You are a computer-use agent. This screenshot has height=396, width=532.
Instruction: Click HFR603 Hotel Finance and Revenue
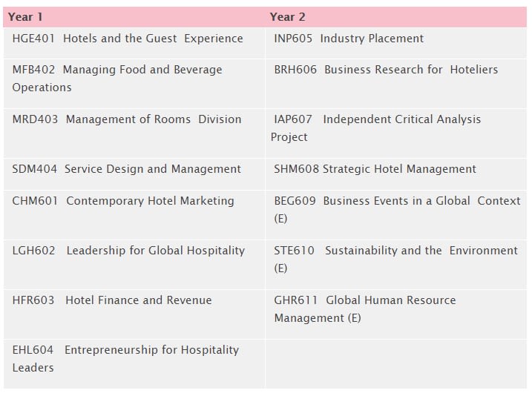pos(112,300)
